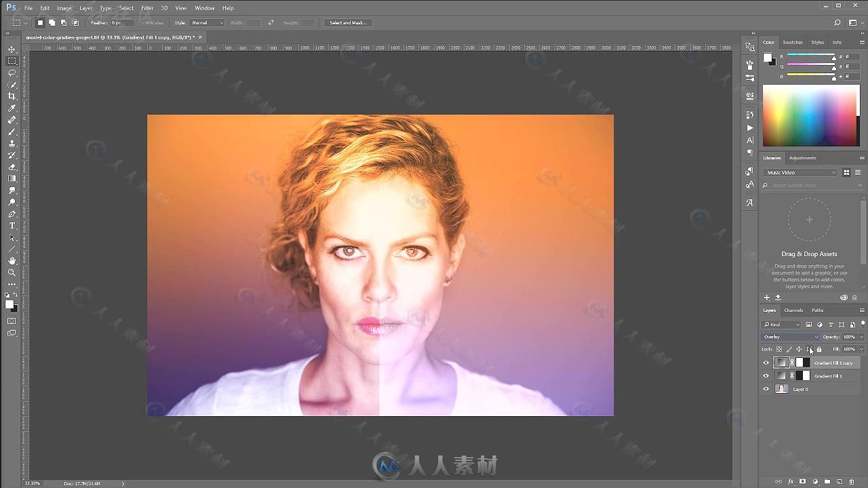This screenshot has width=868, height=488.
Task: Switch to the Swatches tab
Action: point(792,42)
